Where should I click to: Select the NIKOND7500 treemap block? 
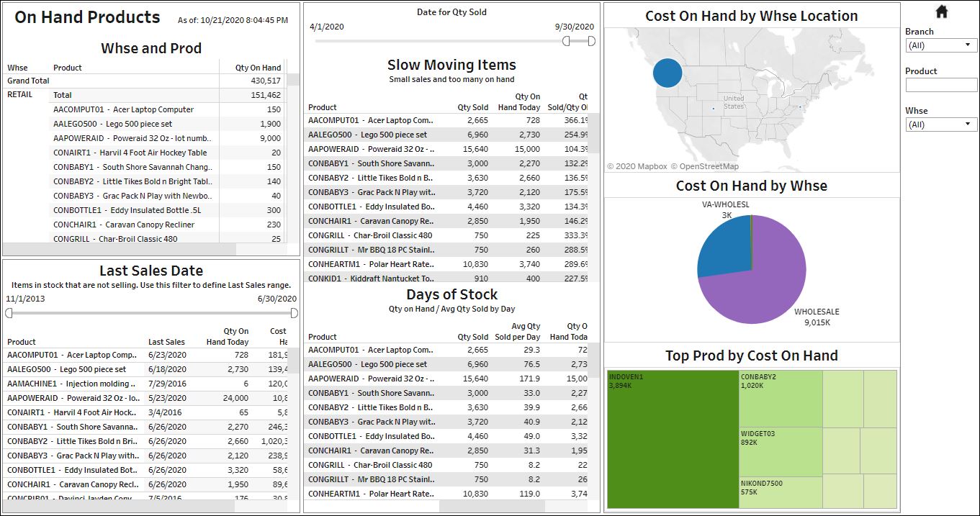781,493
